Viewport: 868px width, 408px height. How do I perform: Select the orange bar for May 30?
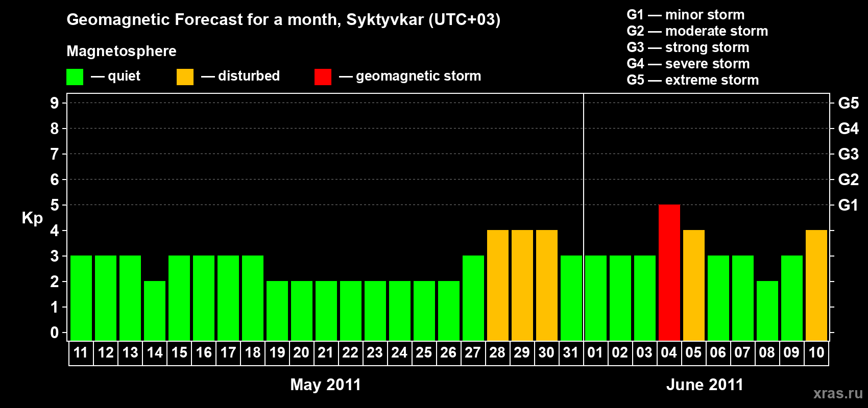(x=547, y=285)
